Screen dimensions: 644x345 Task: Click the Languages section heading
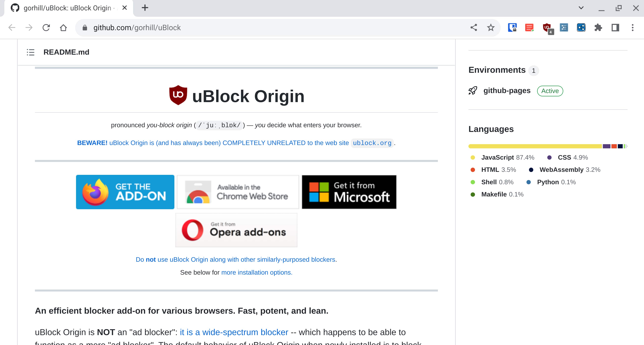[491, 129]
